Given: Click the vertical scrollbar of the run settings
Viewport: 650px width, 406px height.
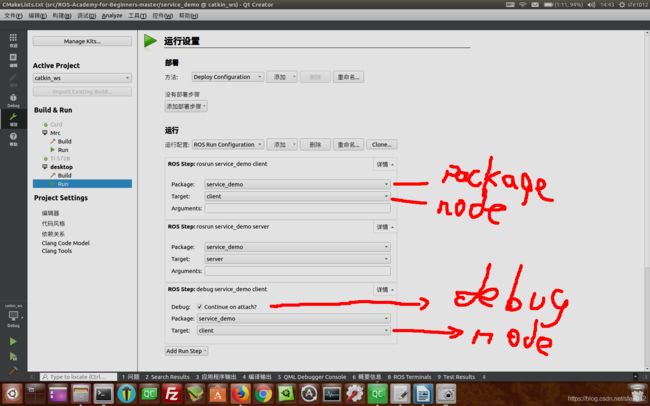Looking at the screenshot, I should (x=646, y=200).
